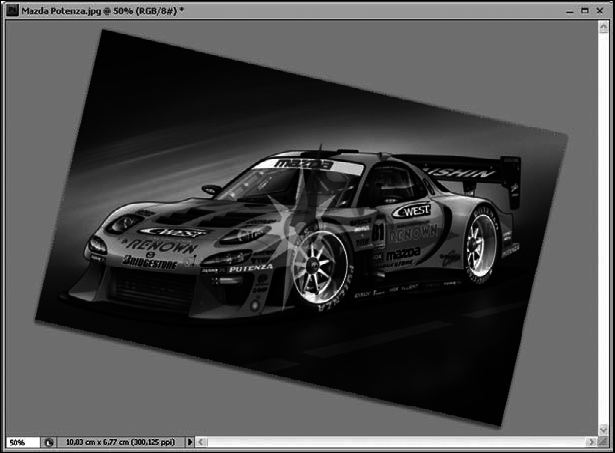Click the vertical scrollbar down arrow
The width and height of the screenshot is (615, 453).
[603, 429]
